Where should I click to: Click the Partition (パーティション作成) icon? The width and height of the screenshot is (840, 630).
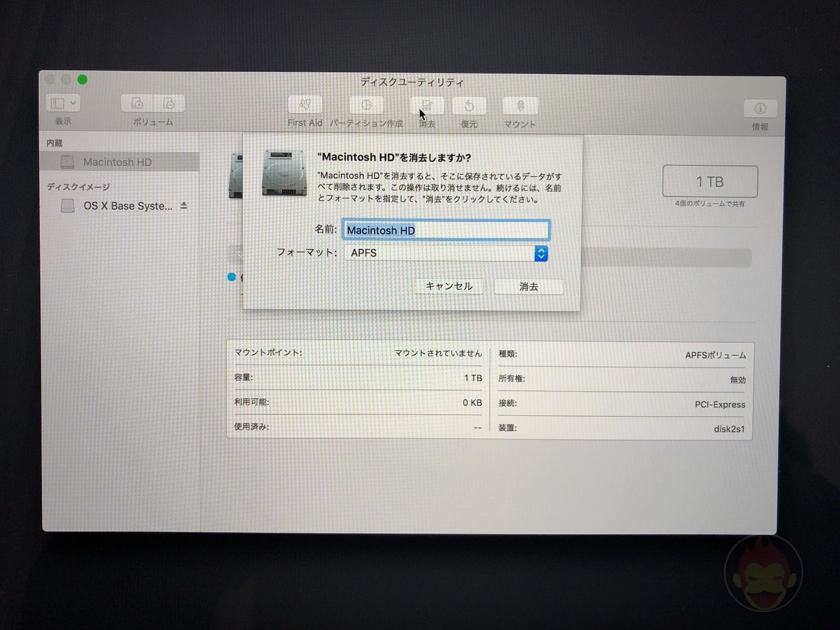click(x=366, y=105)
